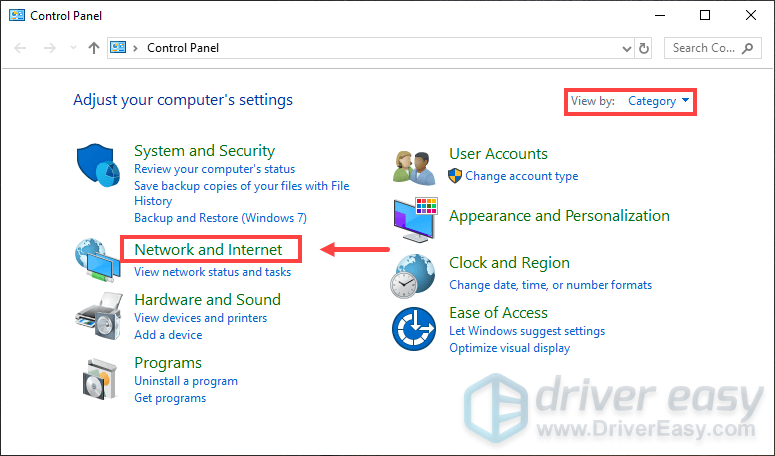Go up one level with up arrow
Image resolution: width=775 pixels, height=456 pixels.
pyautogui.click(x=93, y=48)
